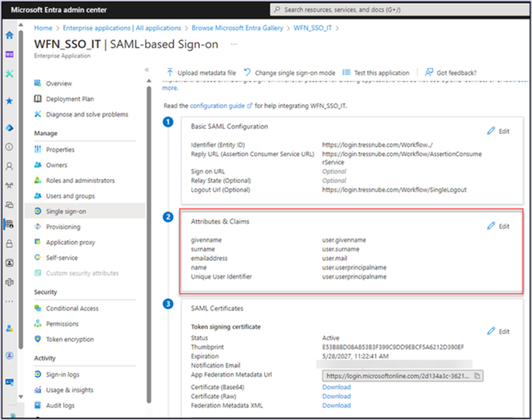Open Audit logs
The height and width of the screenshot is (420, 532).
click(x=60, y=405)
